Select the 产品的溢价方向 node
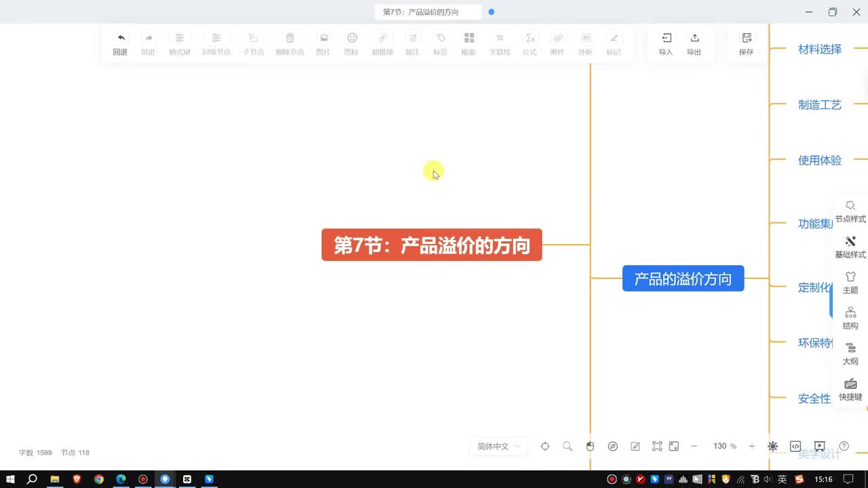 point(683,279)
